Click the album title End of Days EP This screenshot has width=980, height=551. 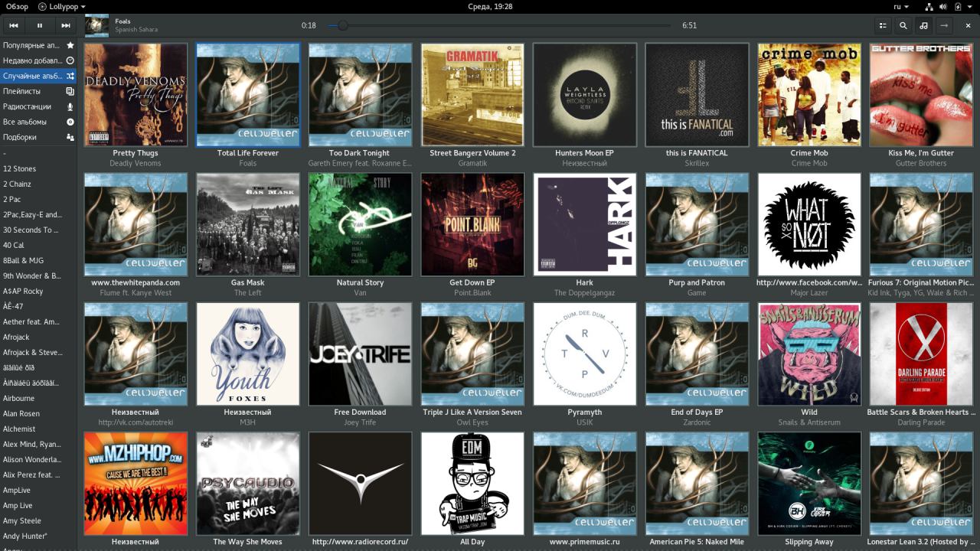697,412
